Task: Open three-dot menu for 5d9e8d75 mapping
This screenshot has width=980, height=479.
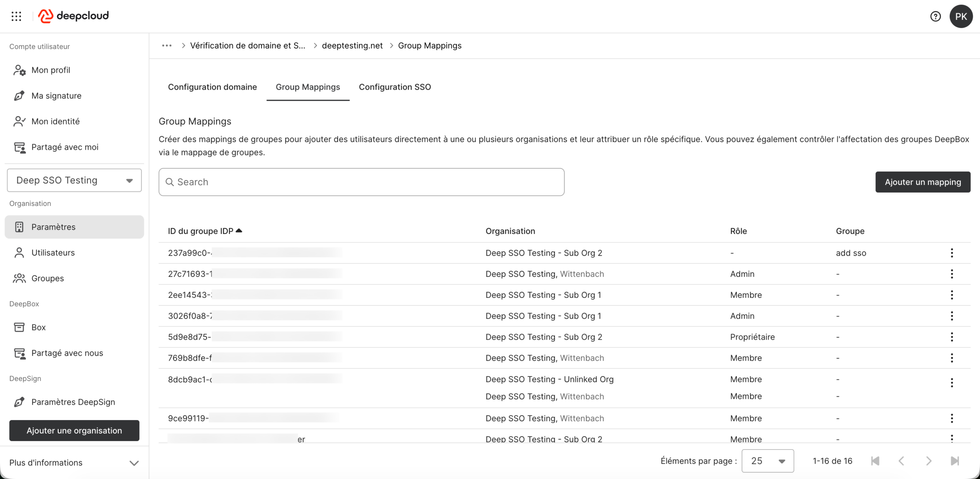Action: coord(952,337)
